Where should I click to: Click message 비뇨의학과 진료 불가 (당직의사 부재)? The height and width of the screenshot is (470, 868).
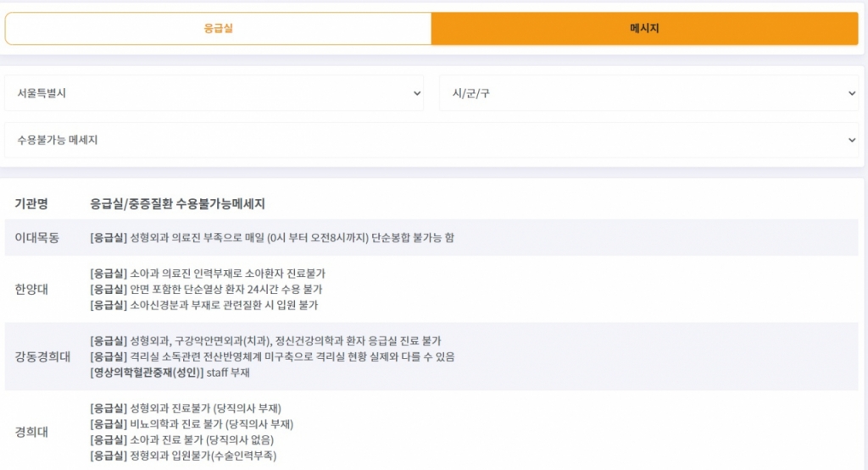(x=192, y=424)
